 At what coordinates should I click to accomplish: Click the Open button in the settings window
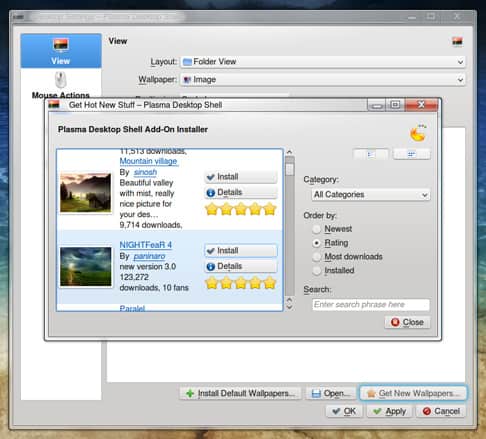pos(331,393)
